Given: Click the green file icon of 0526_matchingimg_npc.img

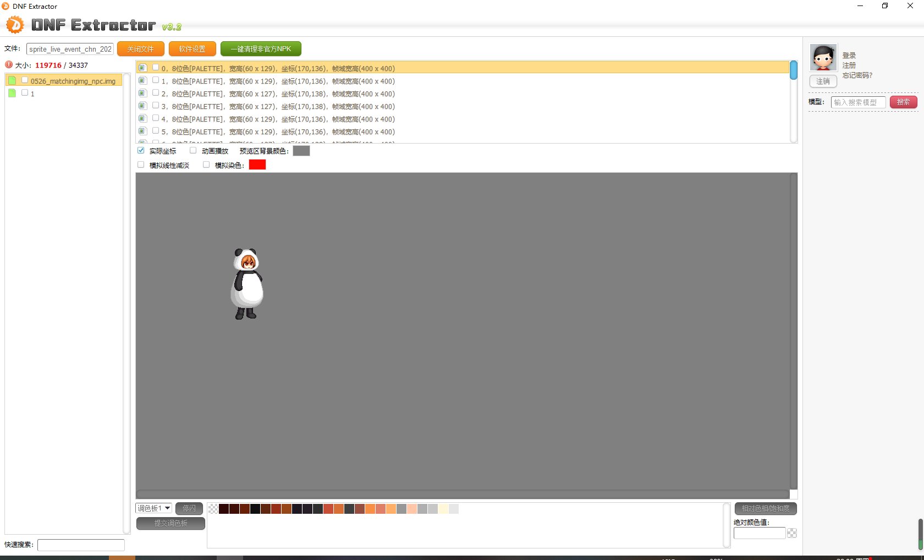Looking at the screenshot, I should (12, 80).
